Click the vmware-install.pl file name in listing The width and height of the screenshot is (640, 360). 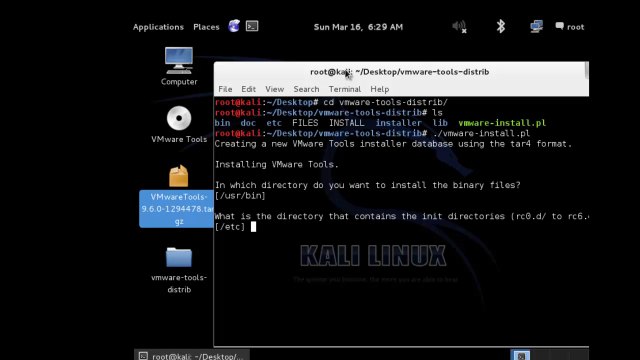[502, 123]
